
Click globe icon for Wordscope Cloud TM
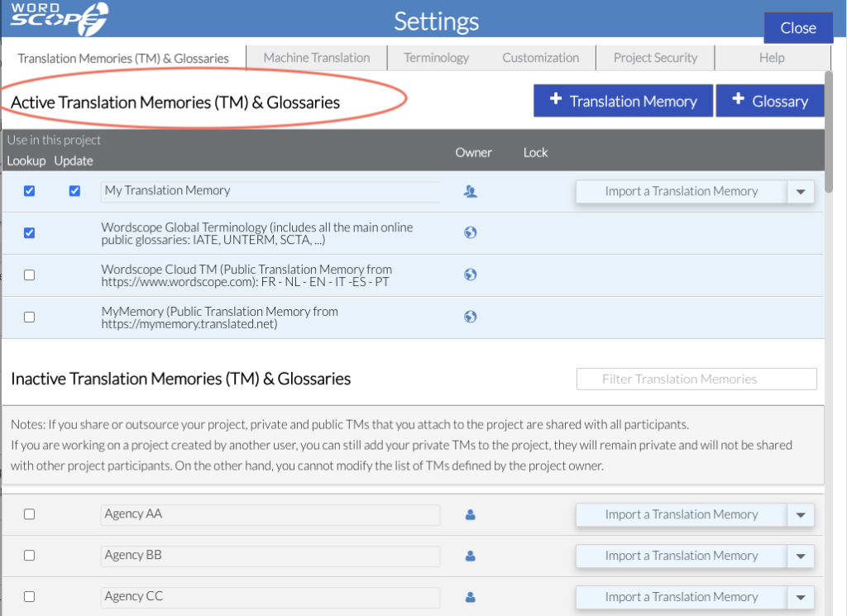(x=470, y=275)
